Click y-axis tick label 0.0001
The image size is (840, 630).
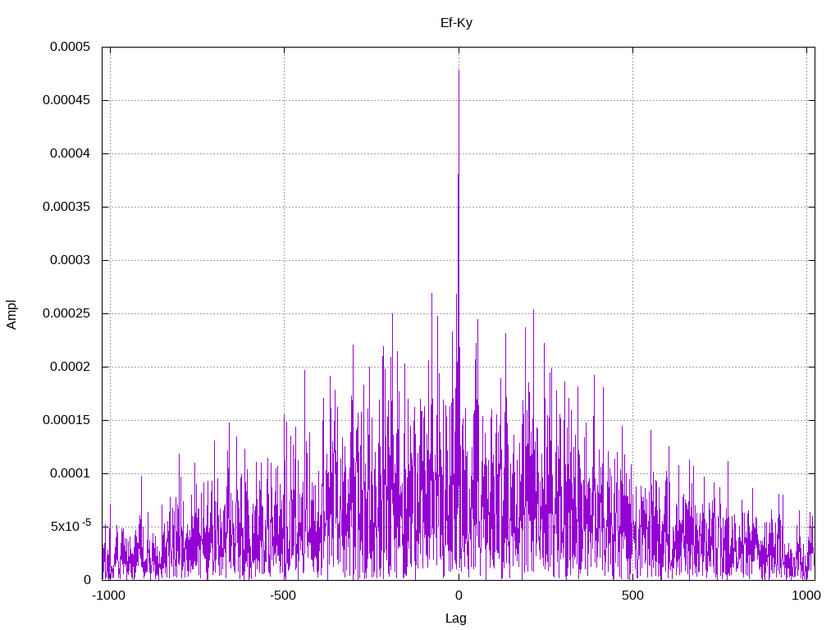pyautogui.click(x=71, y=473)
